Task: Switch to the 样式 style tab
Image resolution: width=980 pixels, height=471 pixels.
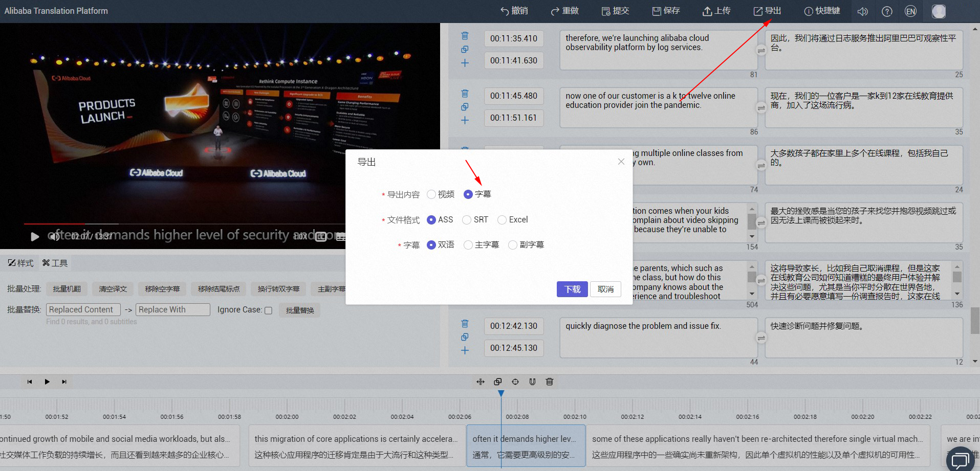Action: point(21,263)
